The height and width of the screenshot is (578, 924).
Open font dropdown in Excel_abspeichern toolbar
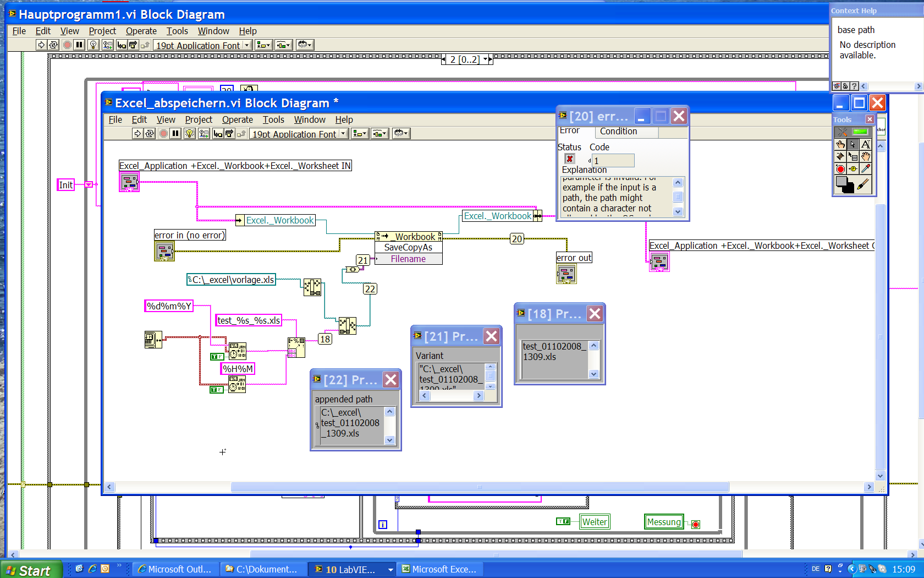[299, 134]
